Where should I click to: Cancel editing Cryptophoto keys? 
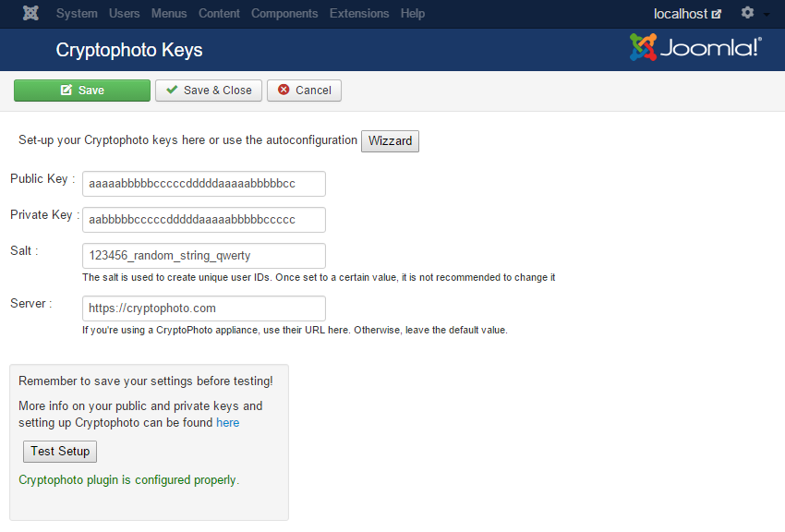(304, 91)
